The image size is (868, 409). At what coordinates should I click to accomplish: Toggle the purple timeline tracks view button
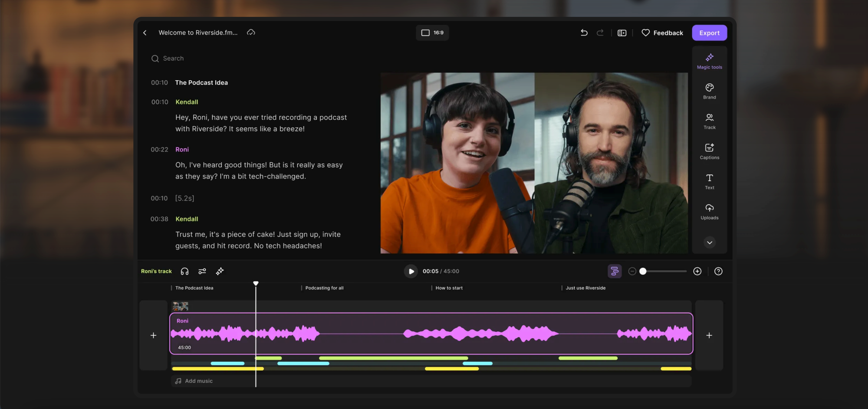[x=615, y=272]
